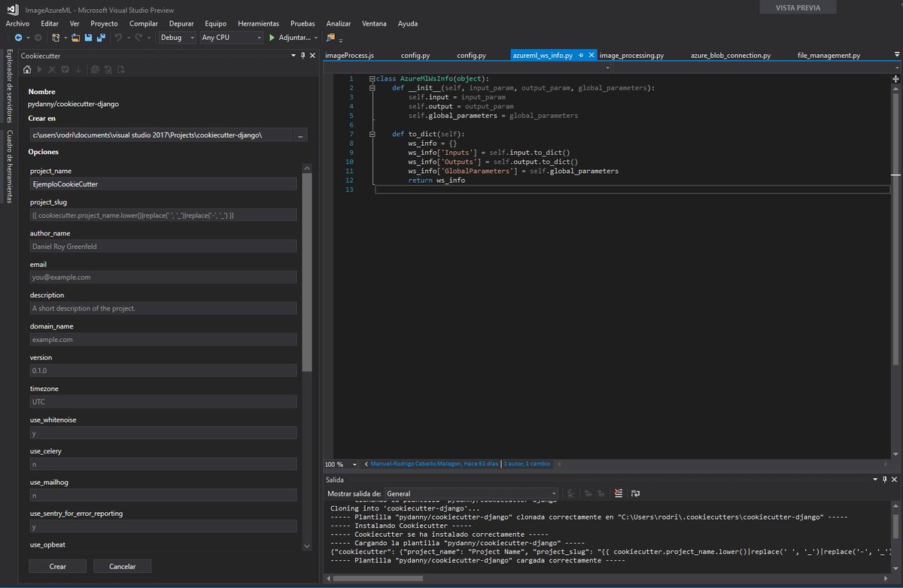Screen dimensions: 903x588
Task: Click the undo arrow icon
Action: tap(118, 38)
